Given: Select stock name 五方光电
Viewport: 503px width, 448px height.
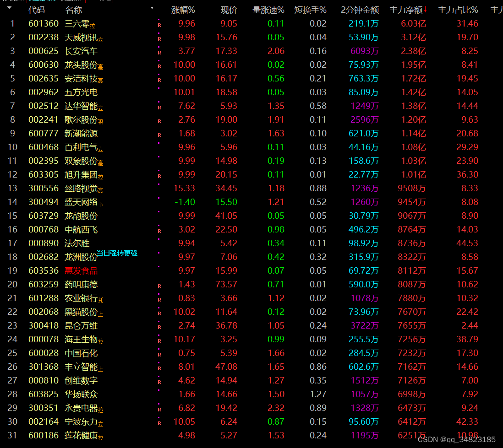Looking at the screenshot, I should tap(81, 92).
